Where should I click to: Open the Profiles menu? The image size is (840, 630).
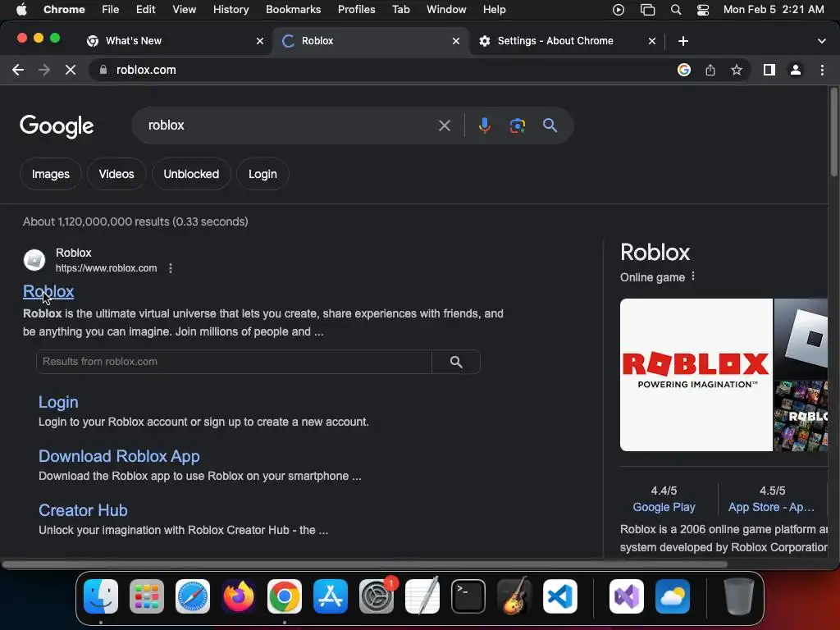[356, 10]
